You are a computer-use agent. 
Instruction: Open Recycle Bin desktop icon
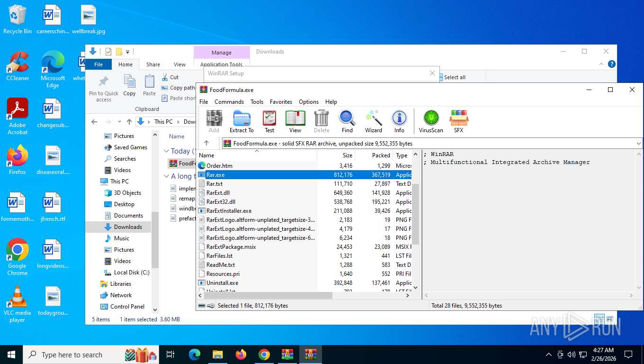(18, 19)
